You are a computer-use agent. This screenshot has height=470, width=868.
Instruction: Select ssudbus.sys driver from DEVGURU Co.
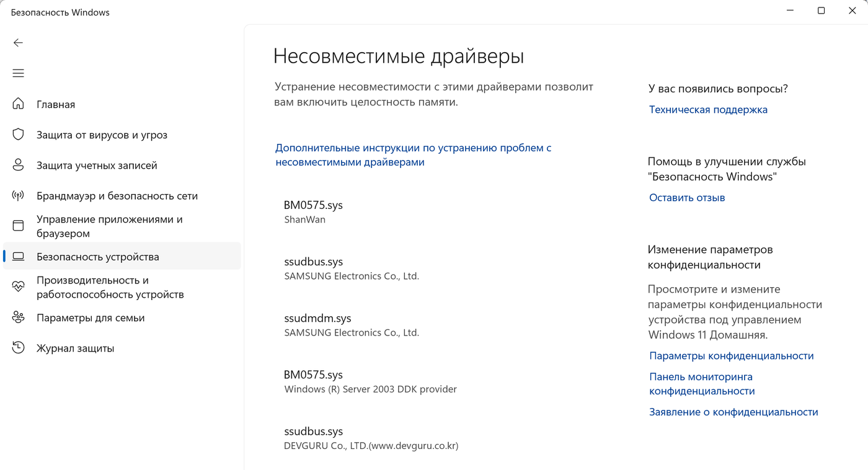point(371,438)
